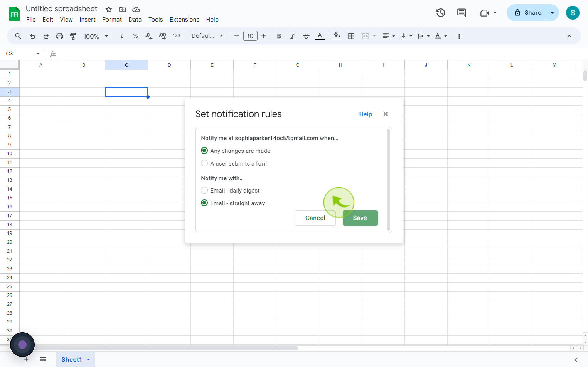Close the Set notification rules dialog
The width and height of the screenshot is (588, 367).
tap(386, 114)
